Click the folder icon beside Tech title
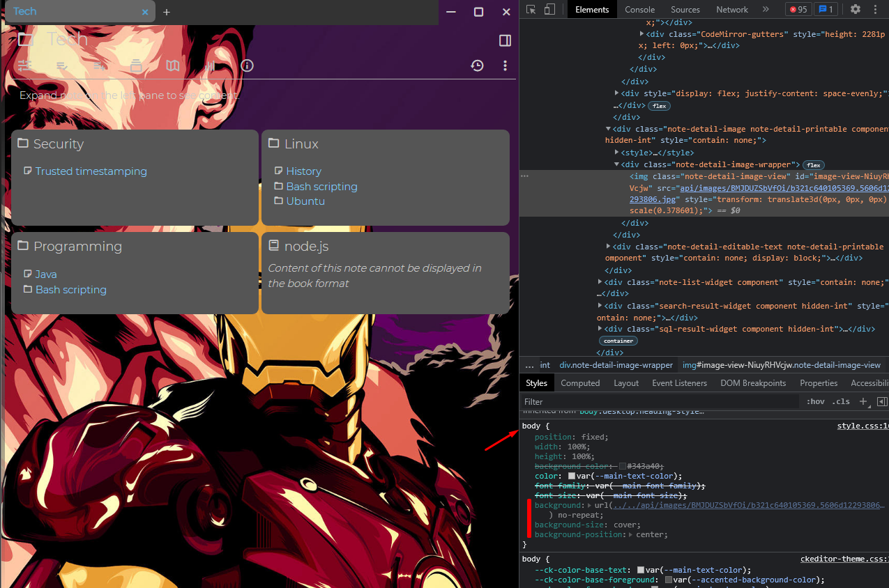The image size is (889, 588). (26, 39)
